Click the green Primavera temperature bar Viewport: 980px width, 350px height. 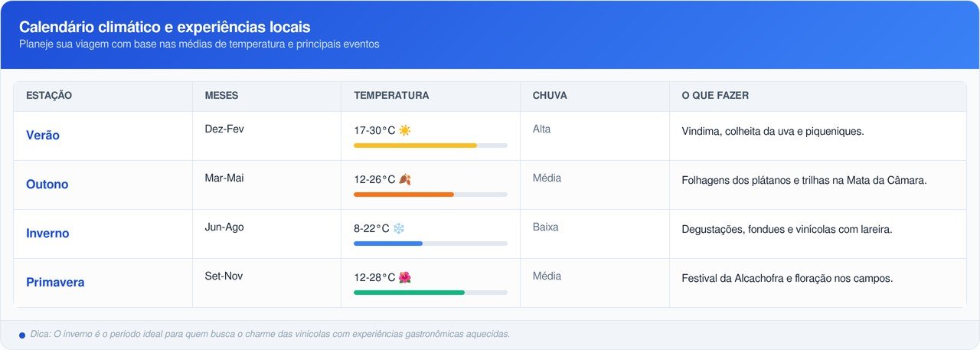(x=409, y=293)
